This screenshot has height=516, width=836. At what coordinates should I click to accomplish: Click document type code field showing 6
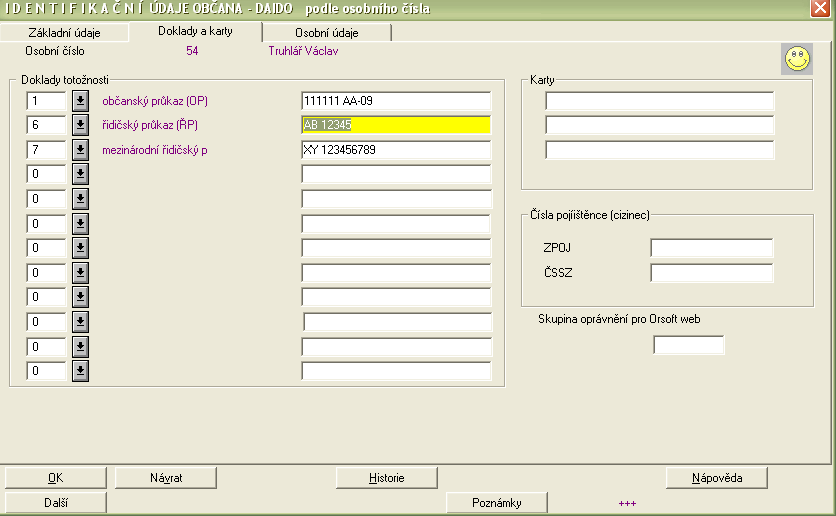(x=46, y=125)
